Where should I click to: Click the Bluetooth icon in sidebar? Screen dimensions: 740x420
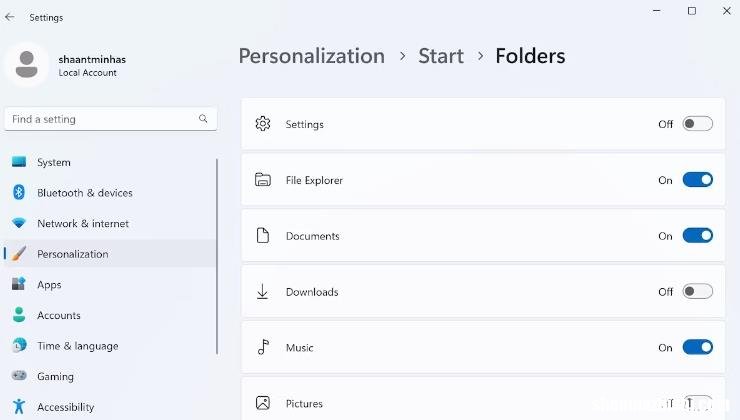pyautogui.click(x=19, y=193)
